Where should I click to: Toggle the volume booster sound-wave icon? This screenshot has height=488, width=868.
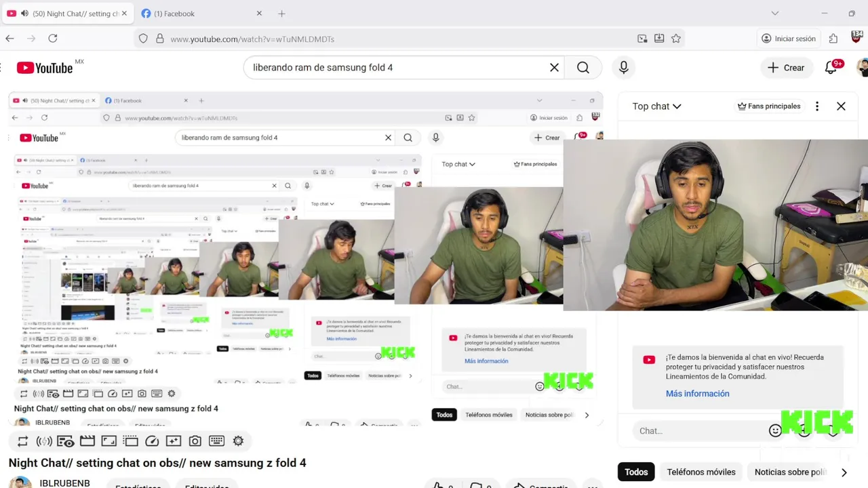[x=44, y=441]
